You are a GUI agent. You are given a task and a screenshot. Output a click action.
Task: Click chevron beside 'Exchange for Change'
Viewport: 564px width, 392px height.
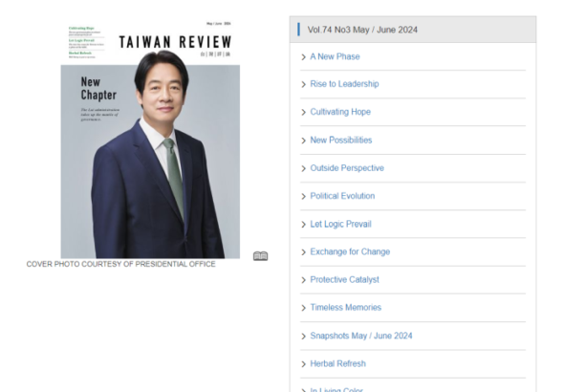point(303,252)
